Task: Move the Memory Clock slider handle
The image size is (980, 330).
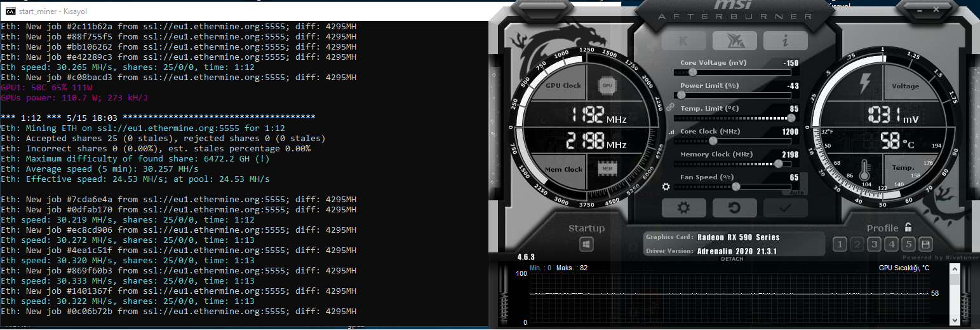Action: 779,163
